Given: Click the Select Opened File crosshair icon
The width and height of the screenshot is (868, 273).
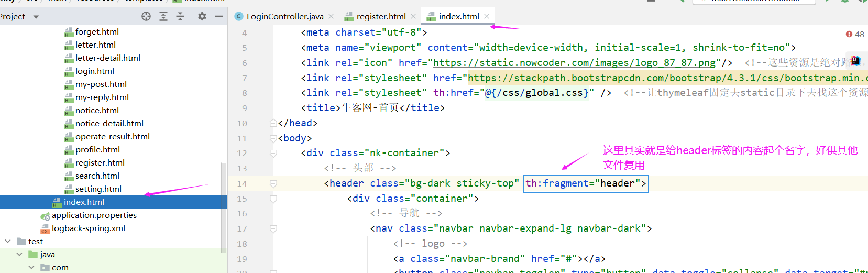Looking at the screenshot, I should tap(146, 16).
